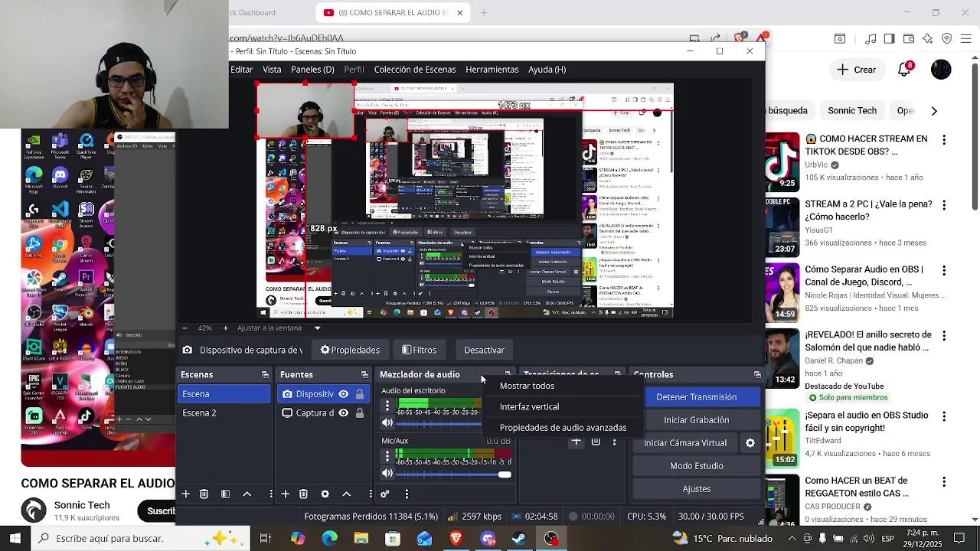Screen dimensions: 980x551
Task: Open Ajustar a la ventana zoom dropdown
Action: point(317,328)
